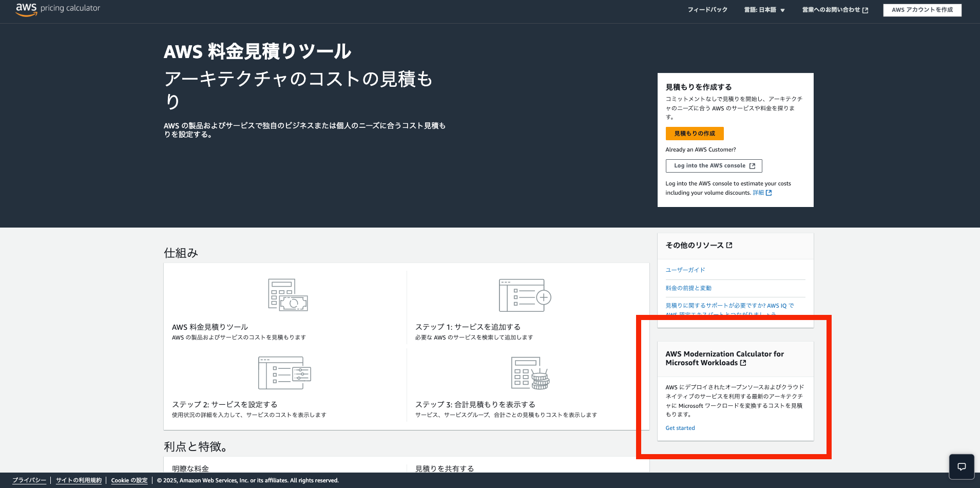Click Already an AWS Customer? text
Image resolution: width=980 pixels, height=488 pixels.
click(x=701, y=149)
